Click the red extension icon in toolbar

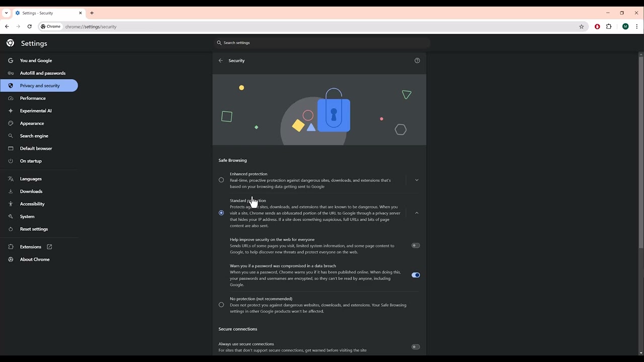[x=597, y=27]
